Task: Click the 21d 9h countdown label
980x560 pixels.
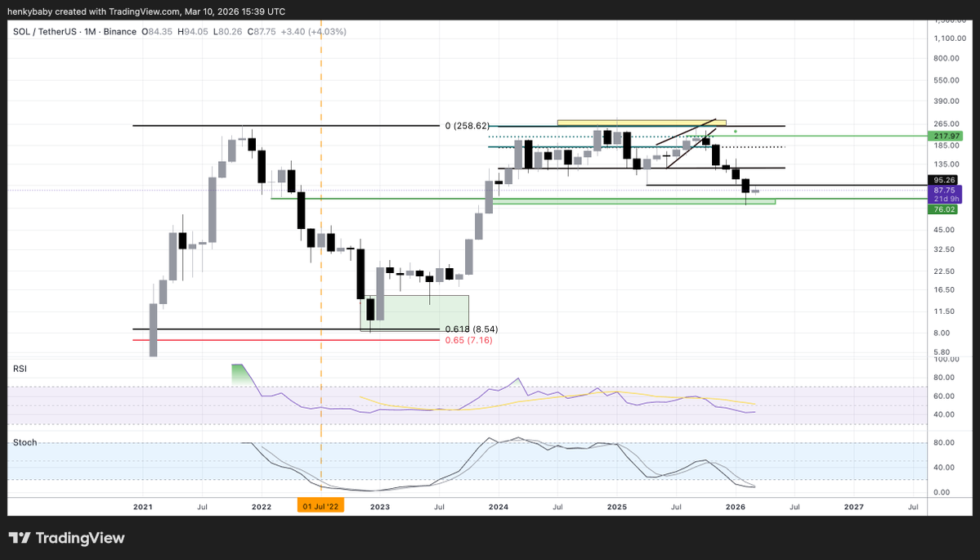Action: point(945,199)
